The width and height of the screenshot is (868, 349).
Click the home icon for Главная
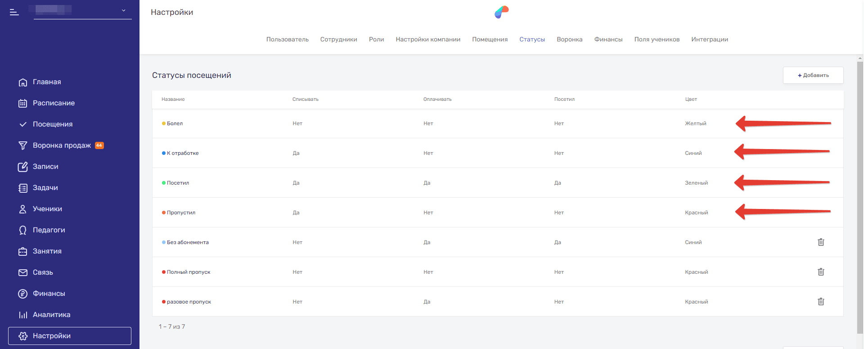point(23,82)
